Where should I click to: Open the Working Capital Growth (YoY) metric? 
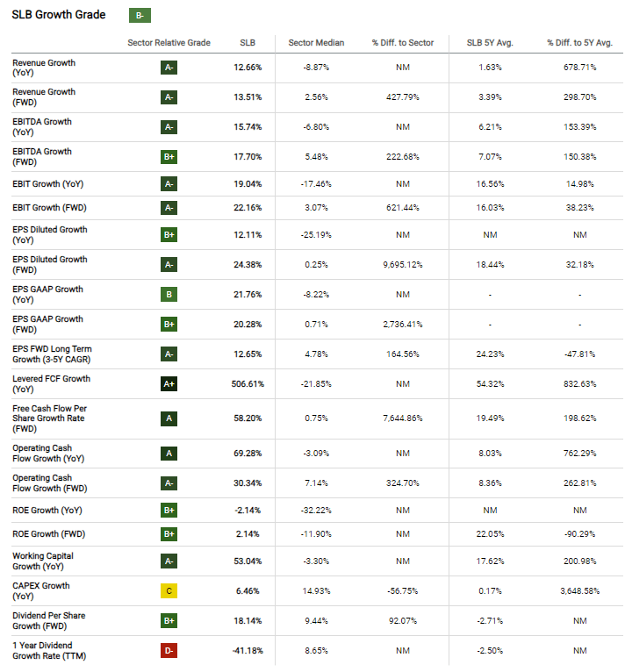(x=43, y=561)
